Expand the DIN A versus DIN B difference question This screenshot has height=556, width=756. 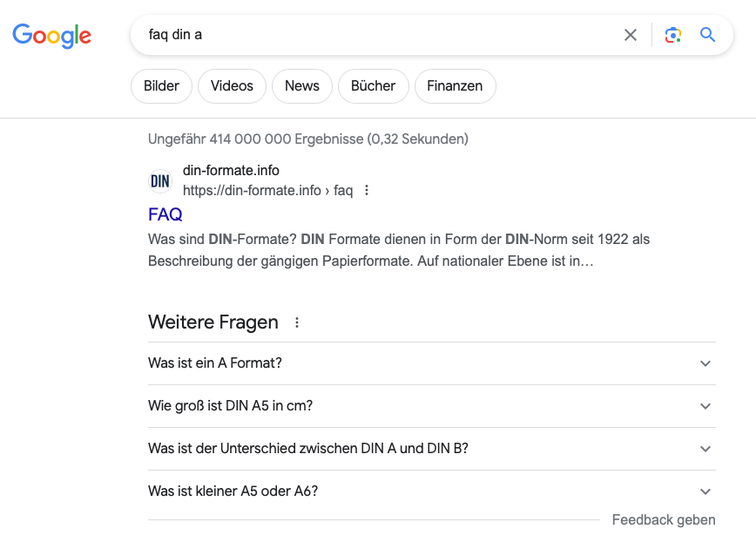(431, 449)
